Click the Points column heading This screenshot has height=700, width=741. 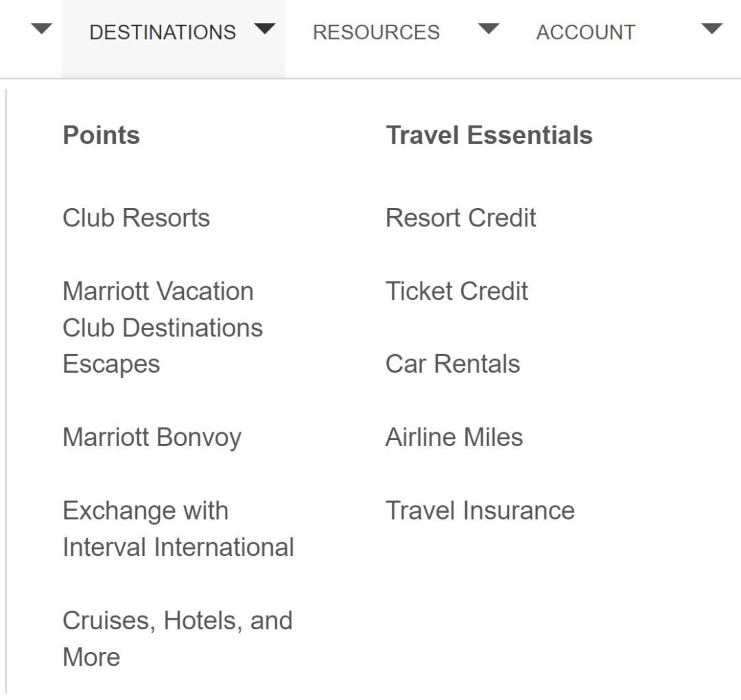click(101, 135)
